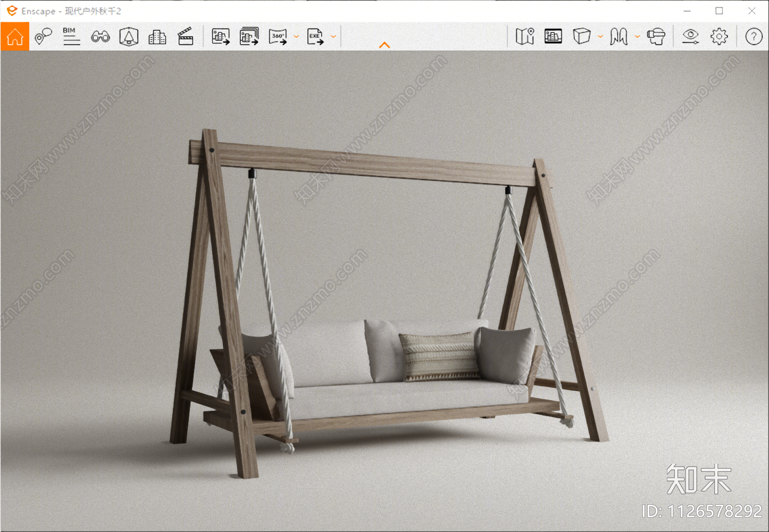
Task: Open the minimap location icon
Action: click(x=525, y=36)
